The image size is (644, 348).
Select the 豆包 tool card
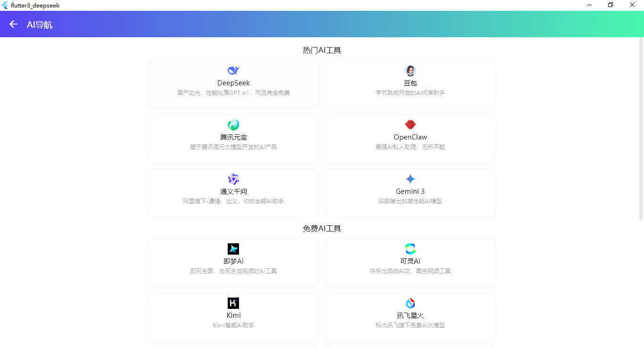click(x=410, y=84)
